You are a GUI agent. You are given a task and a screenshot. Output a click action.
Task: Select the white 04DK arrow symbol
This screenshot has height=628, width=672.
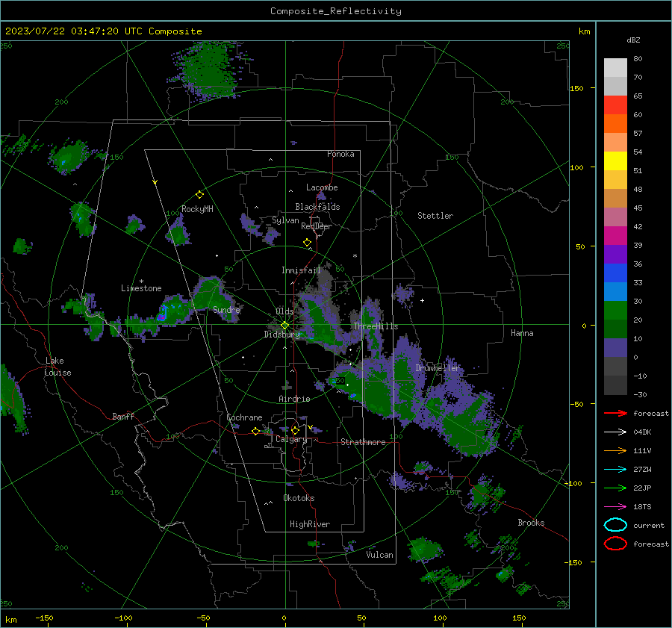615,432
